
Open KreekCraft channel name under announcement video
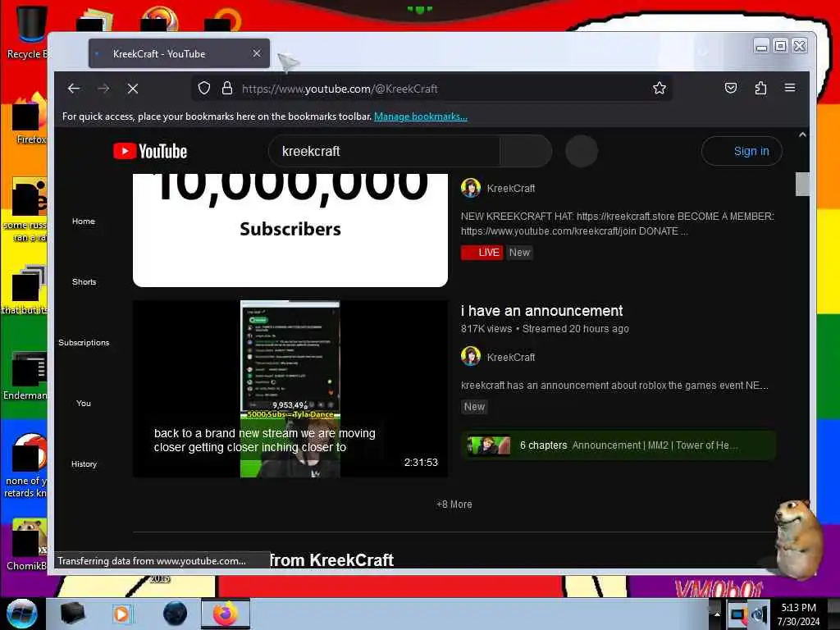[511, 358]
